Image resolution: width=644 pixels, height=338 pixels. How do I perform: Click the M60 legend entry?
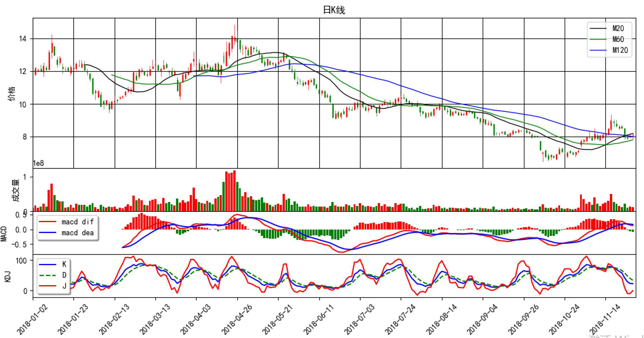click(x=618, y=39)
